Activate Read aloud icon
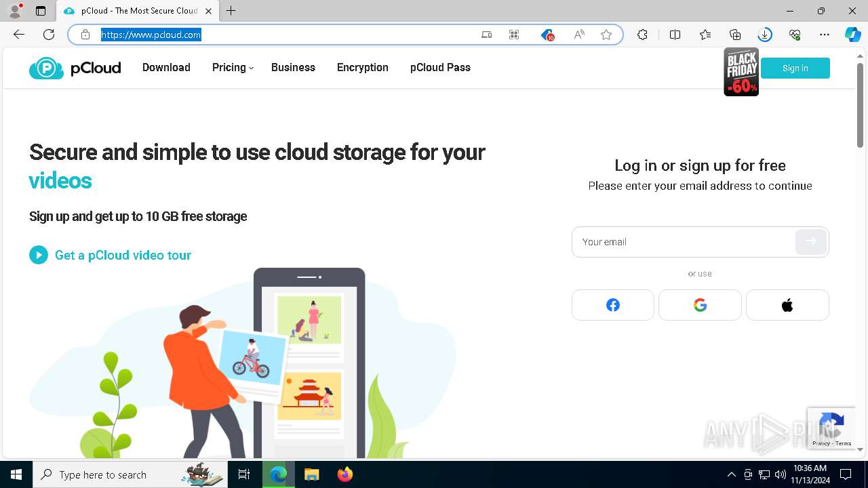Image resolution: width=868 pixels, height=488 pixels. 578,35
